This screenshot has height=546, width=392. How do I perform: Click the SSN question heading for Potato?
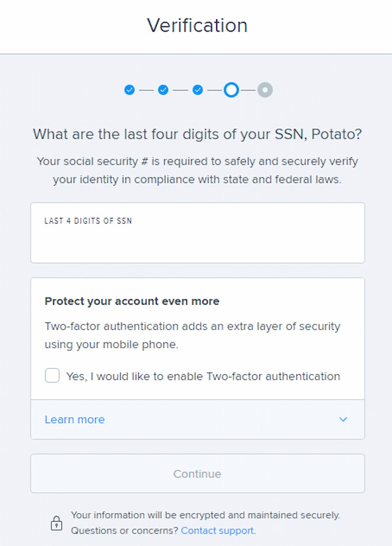coord(197,134)
